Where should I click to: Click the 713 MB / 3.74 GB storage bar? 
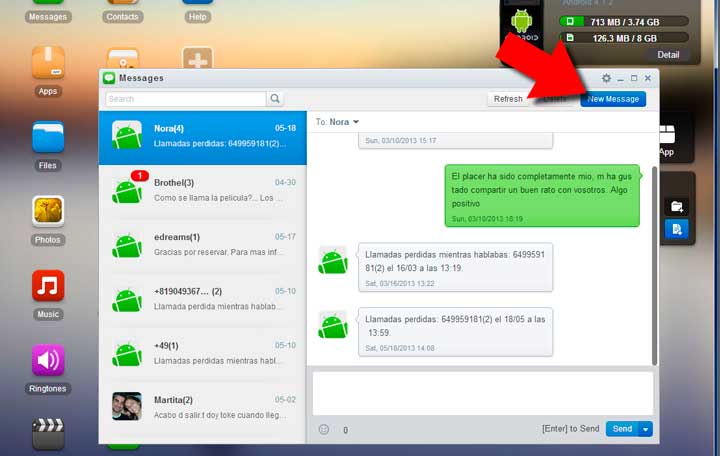(624, 22)
